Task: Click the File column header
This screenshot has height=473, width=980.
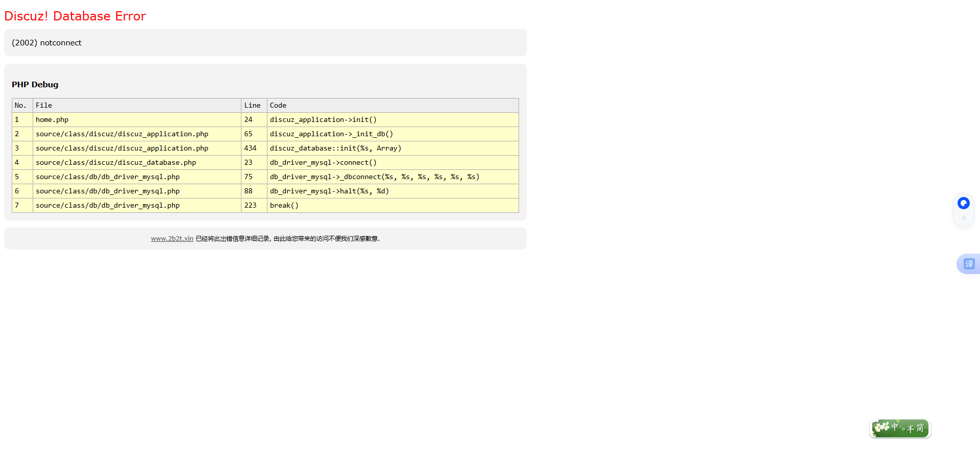Action: point(44,106)
